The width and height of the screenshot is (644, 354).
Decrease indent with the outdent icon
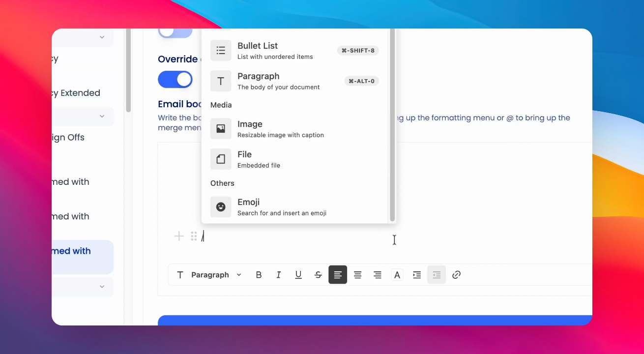point(437,275)
